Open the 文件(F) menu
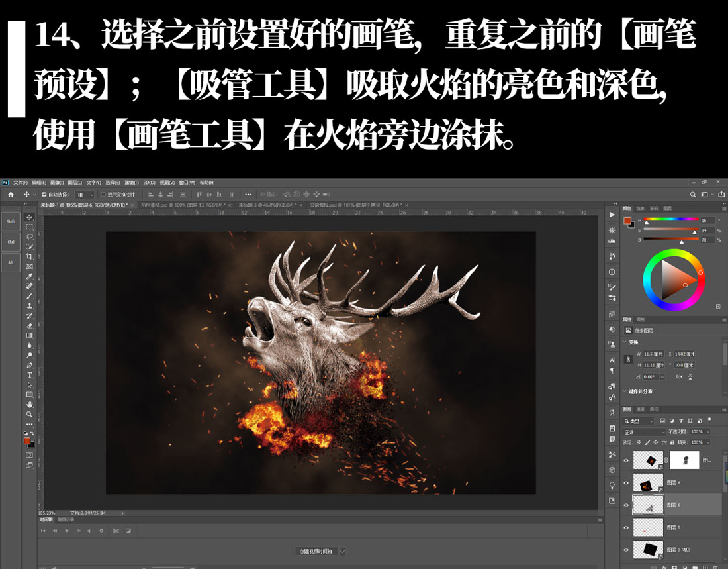The height and width of the screenshot is (569, 728). [x=21, y=183]
